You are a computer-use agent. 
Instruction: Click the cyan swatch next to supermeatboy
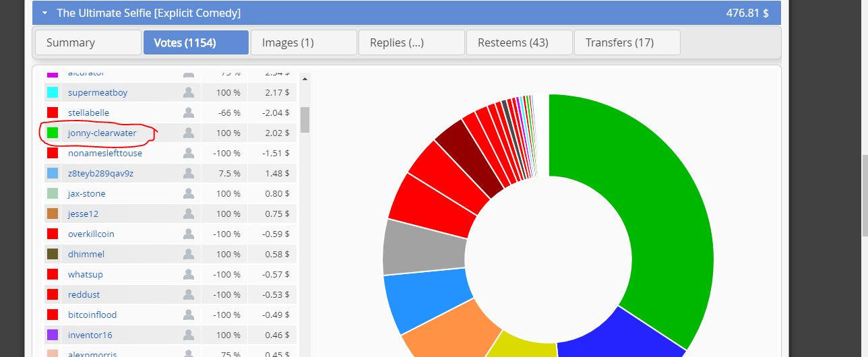[x=53, y=92]
